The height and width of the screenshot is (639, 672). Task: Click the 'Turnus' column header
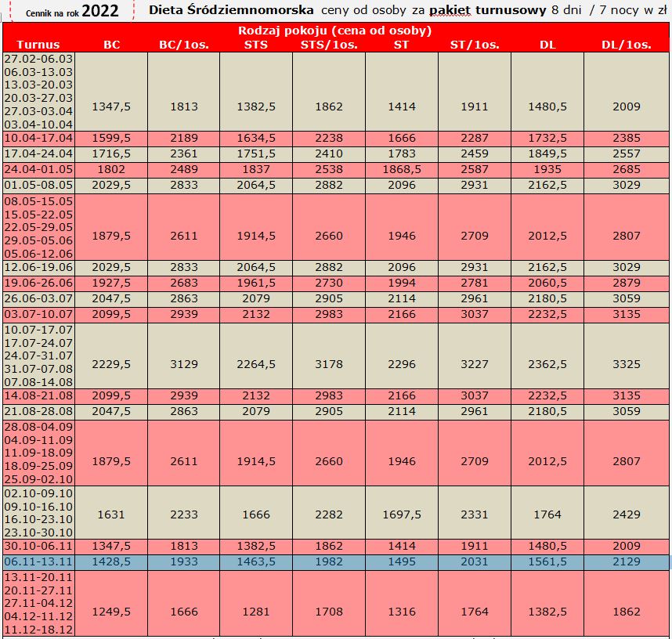tap(38, 45)
